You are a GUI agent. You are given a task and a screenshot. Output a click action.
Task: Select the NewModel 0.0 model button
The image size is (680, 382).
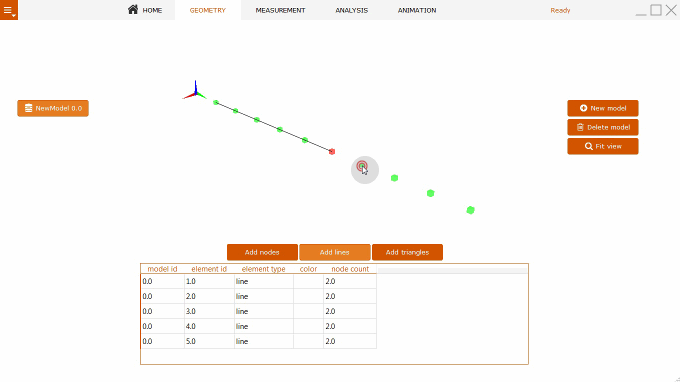[53, 108]
